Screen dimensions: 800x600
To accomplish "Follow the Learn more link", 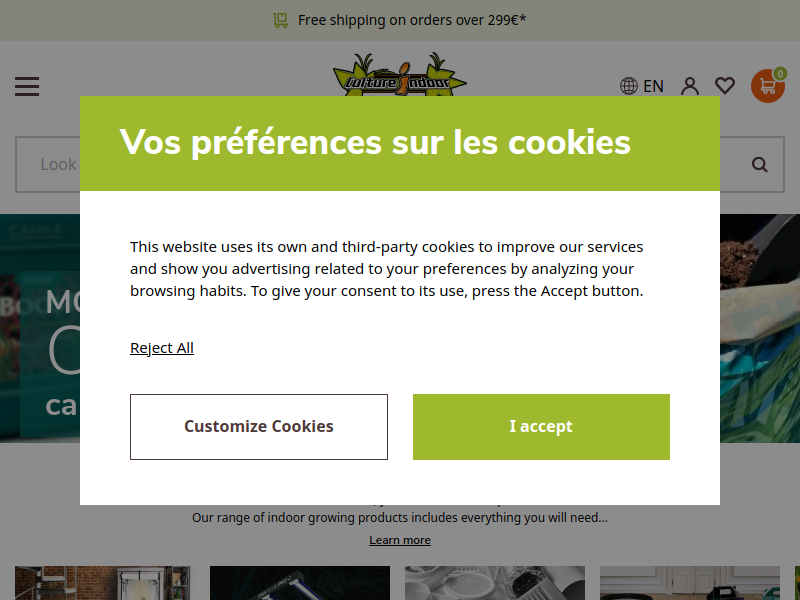I will click(400, 540).
